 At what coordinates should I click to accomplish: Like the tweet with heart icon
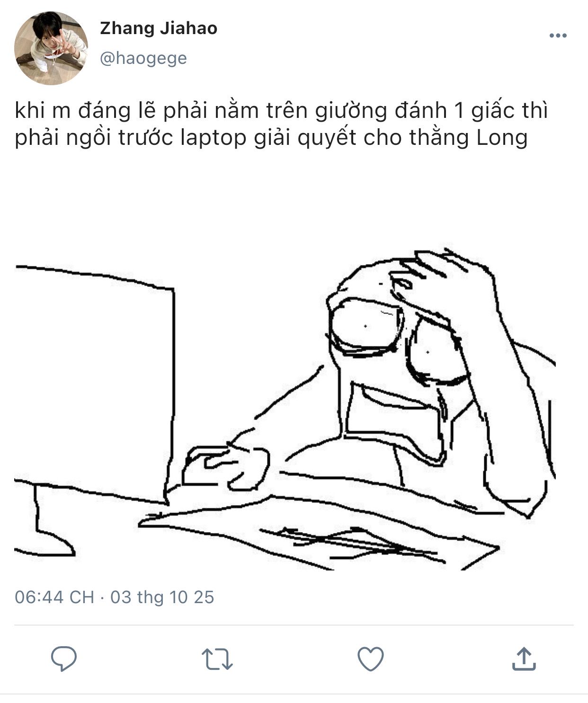370,659
